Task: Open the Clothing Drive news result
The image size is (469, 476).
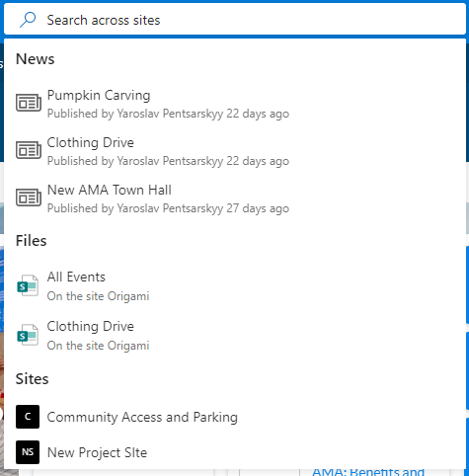Action: 91,143
